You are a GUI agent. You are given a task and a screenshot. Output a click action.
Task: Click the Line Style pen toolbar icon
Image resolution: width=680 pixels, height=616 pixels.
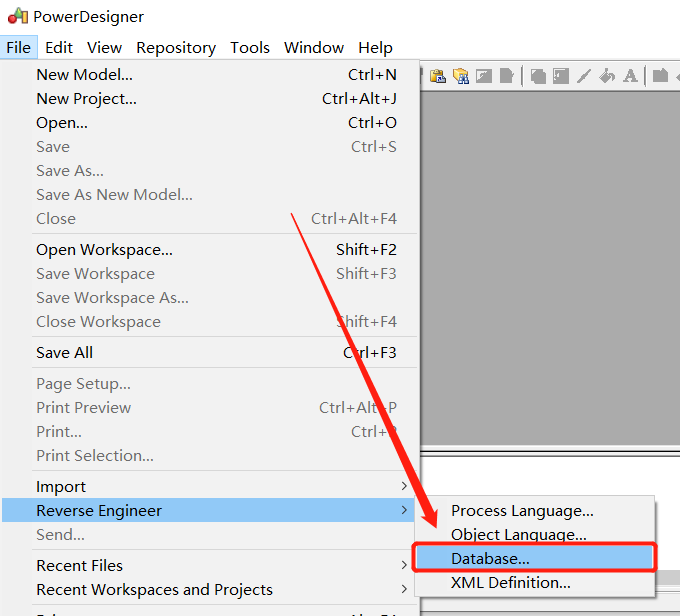[x=584, y=76]
